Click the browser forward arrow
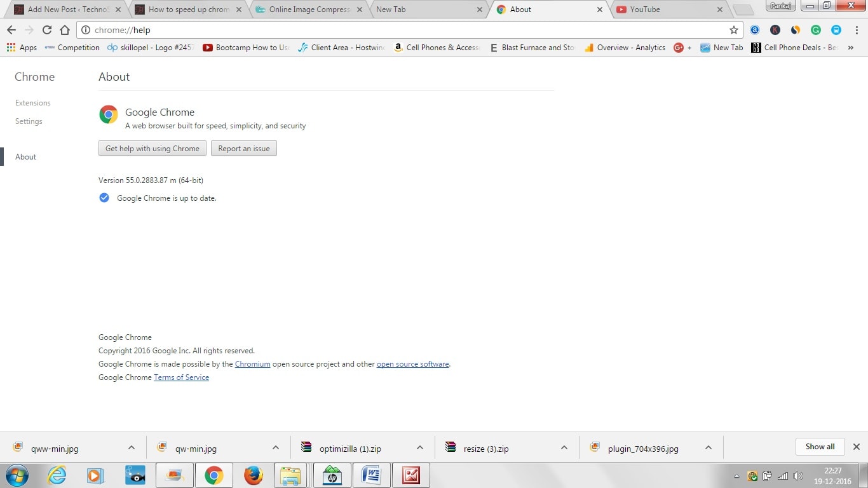The width and height of the screenshot is (868, 488). (29, 30)
